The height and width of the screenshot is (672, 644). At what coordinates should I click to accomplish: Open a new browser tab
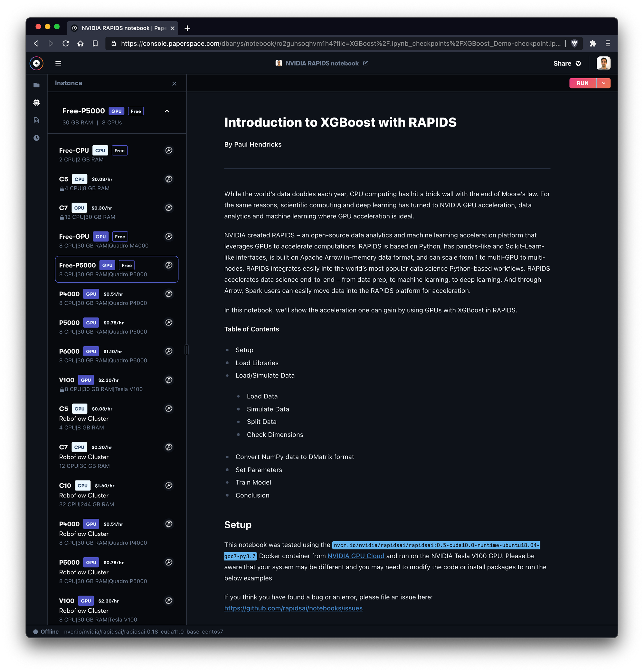point(187,28)
